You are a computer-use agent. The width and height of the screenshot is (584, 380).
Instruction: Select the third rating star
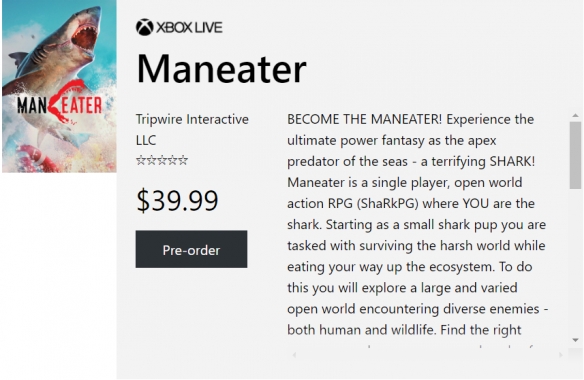click(x=162, y=161)
